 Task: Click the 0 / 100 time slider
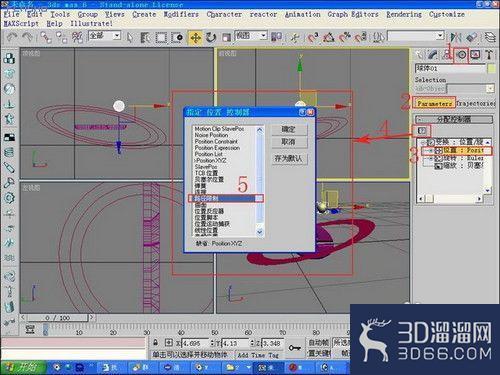(58, 318)
